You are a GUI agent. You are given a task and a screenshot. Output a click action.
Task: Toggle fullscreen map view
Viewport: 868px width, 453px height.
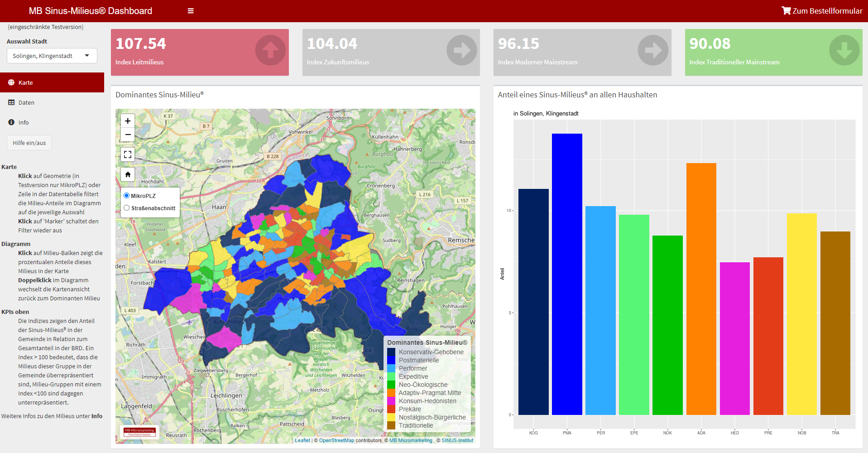click(x=128, y=154)
